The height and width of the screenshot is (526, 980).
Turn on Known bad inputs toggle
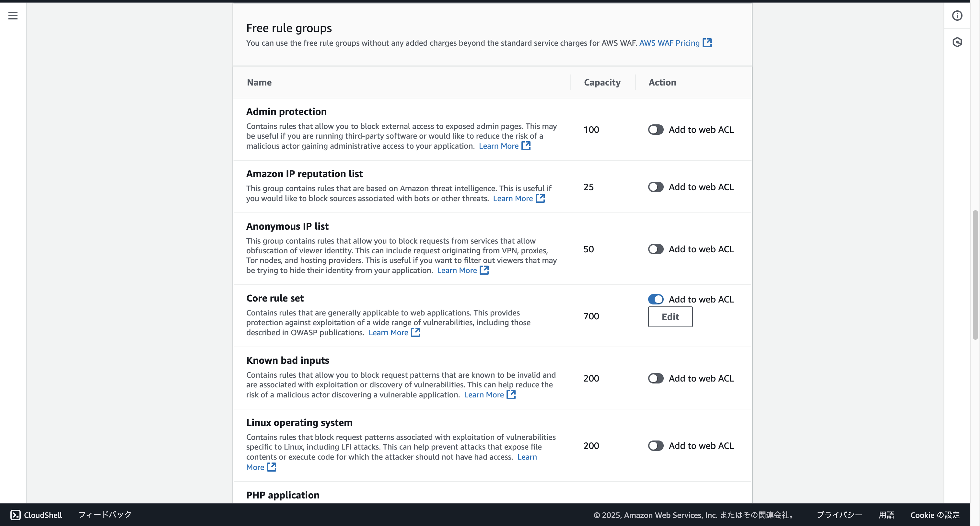click(x=656, y=378)
